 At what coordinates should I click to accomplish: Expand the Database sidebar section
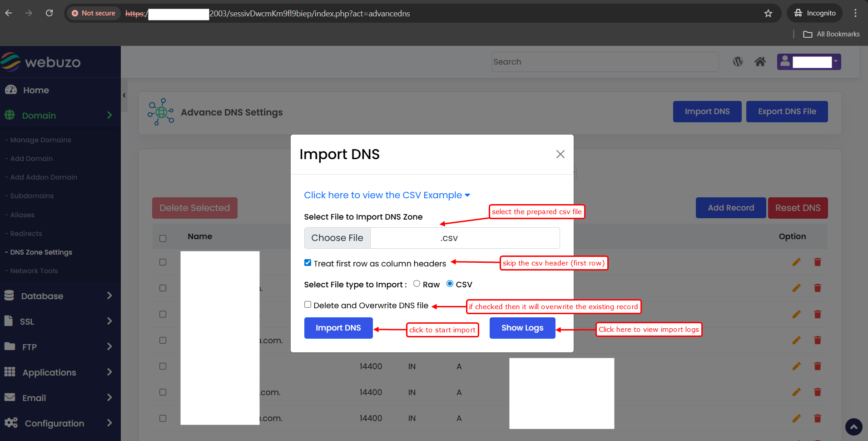(60, 296)
